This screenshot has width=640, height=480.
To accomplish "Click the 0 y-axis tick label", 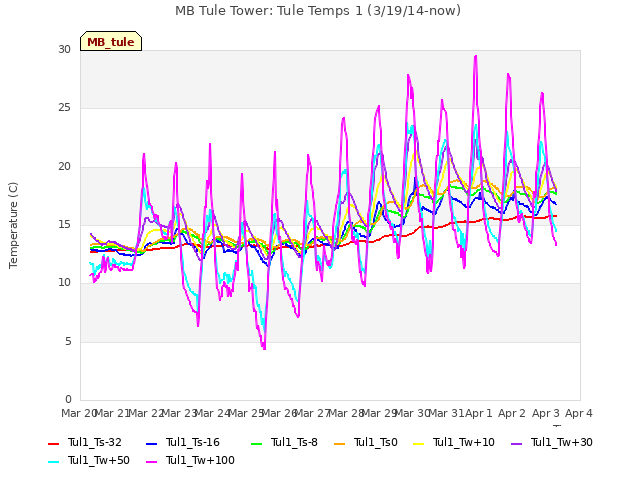I will pyautogui.click(x=68, y=399).
